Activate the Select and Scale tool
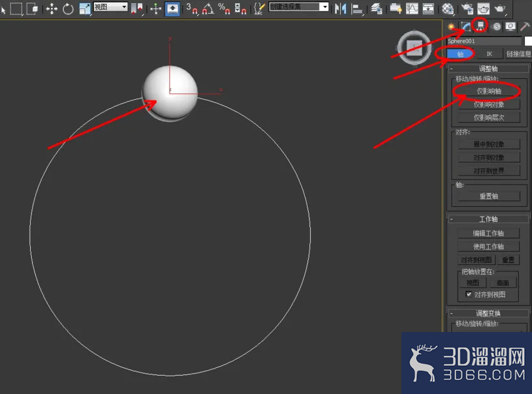The height and width of the screenshot is (394, 532). pos(84,8)
